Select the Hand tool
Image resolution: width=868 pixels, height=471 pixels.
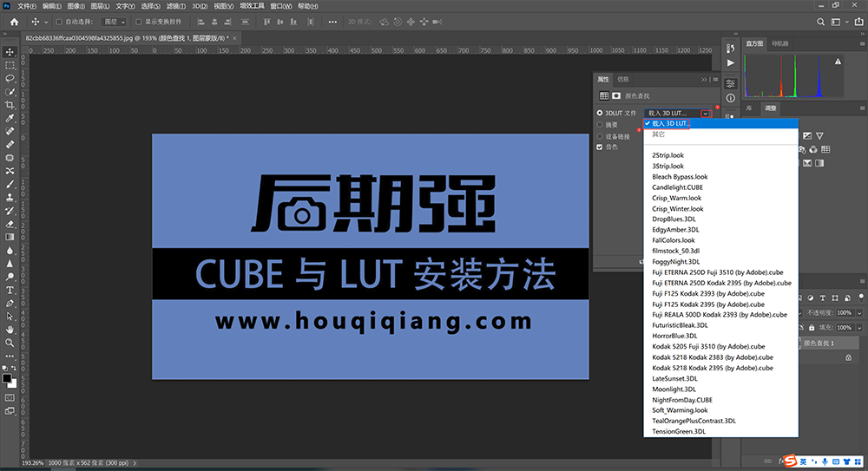(10, 330)
